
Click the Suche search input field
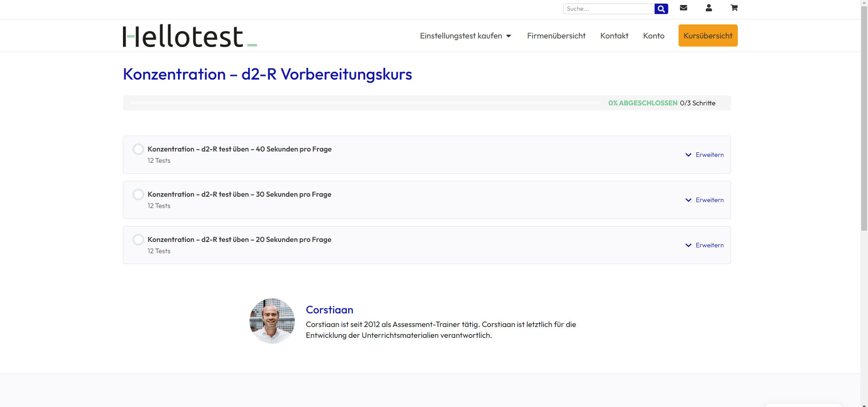coord(609,9)
